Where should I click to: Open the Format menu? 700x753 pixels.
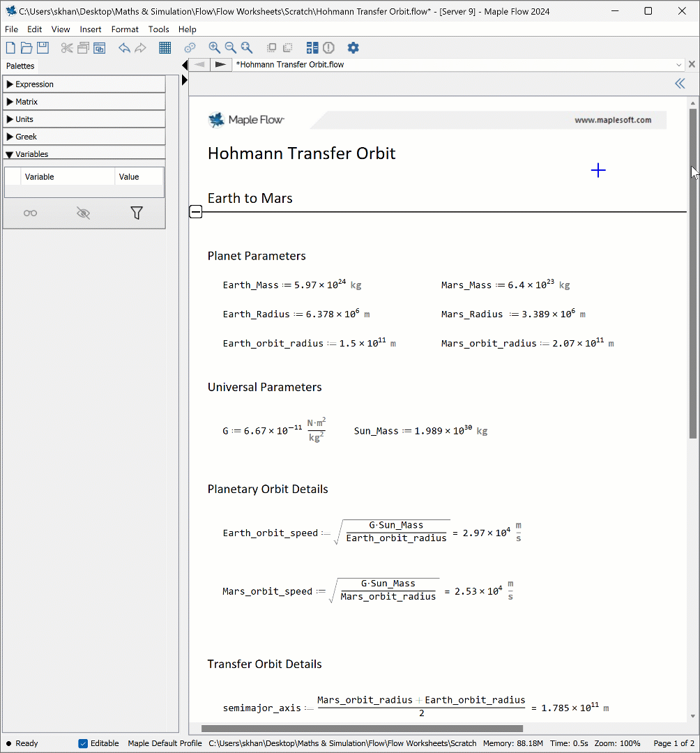tap(125, 29)
